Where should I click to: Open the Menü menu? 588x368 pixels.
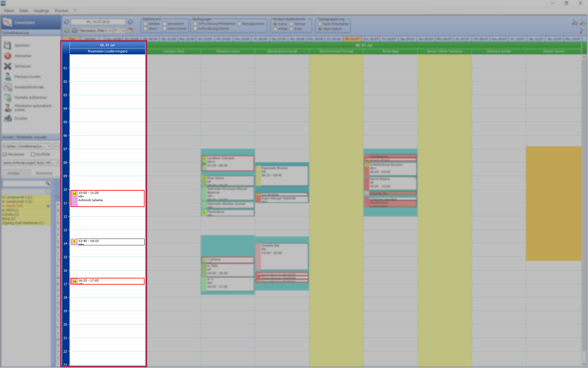pos(9,11)
